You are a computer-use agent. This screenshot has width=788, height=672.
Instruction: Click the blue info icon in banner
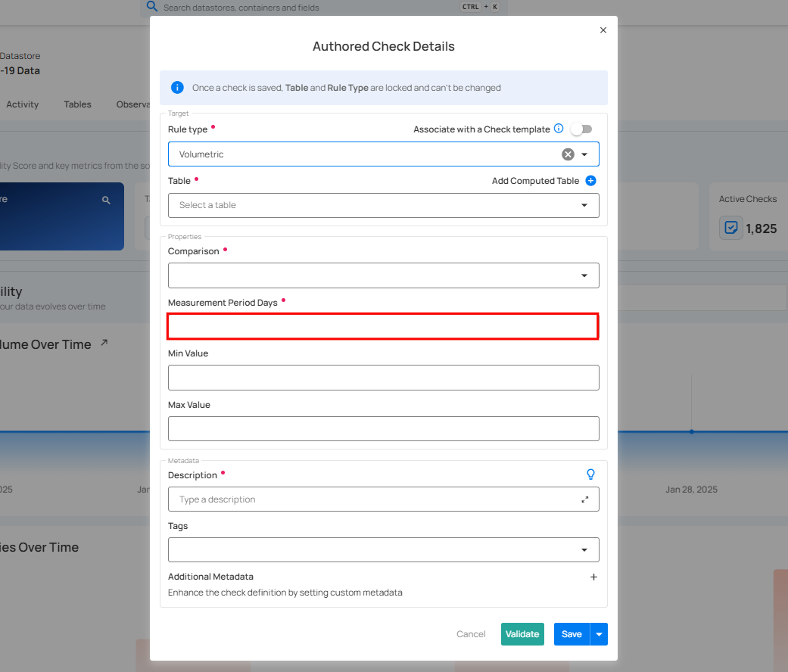pyautogui.click(x=177, y=88)
